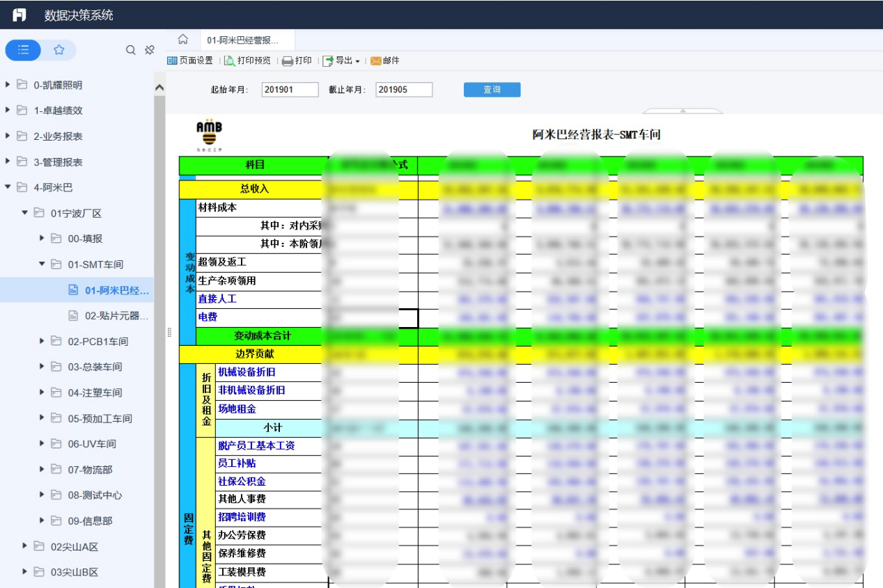This screenshot has width=883, height=588.
Task: Click the search magnifier icon in sidebar
Action: [130, 50]
